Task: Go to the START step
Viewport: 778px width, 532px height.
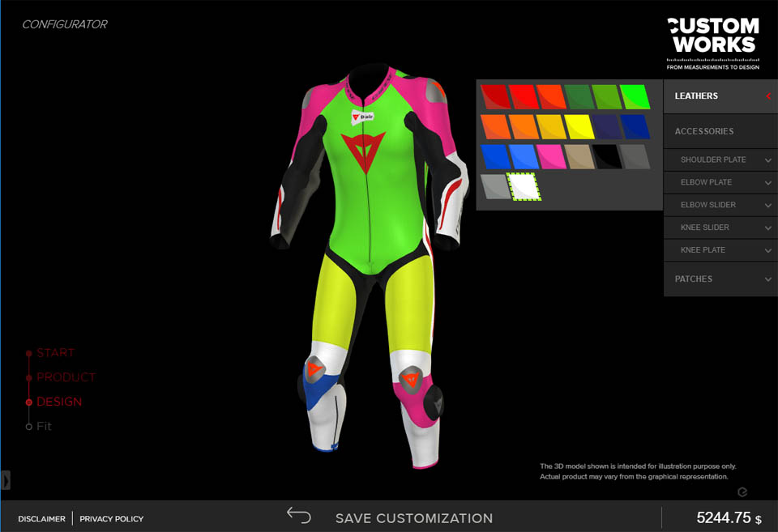Action: pyautogui.click(x=55, y=353)
